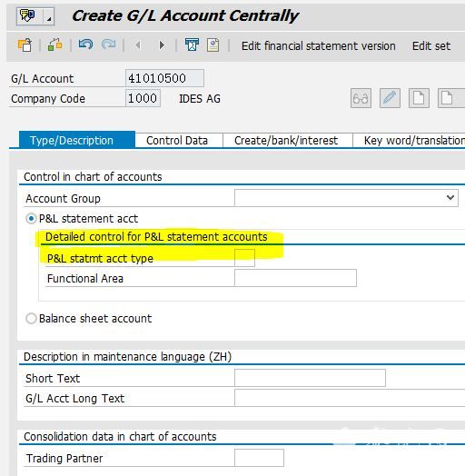Go to next account with right arrow
465x476 pixels.
coord(162,45)
